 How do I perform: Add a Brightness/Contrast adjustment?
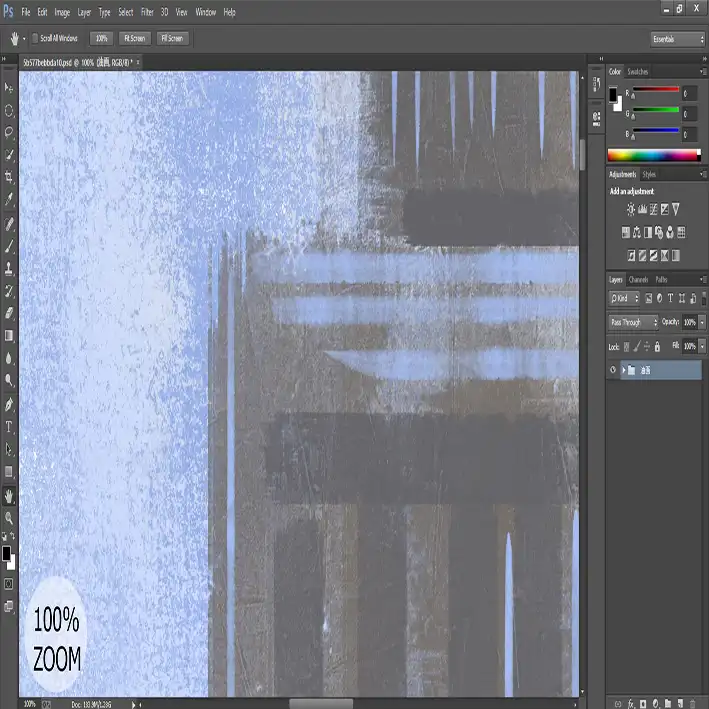(630, 209)
